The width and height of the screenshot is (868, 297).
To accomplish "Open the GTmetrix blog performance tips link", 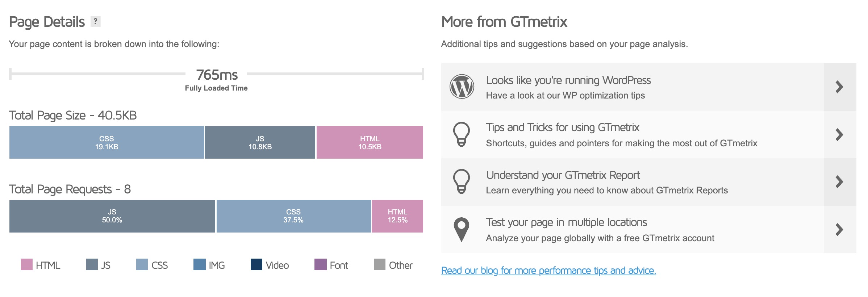I will coord(548,271).
